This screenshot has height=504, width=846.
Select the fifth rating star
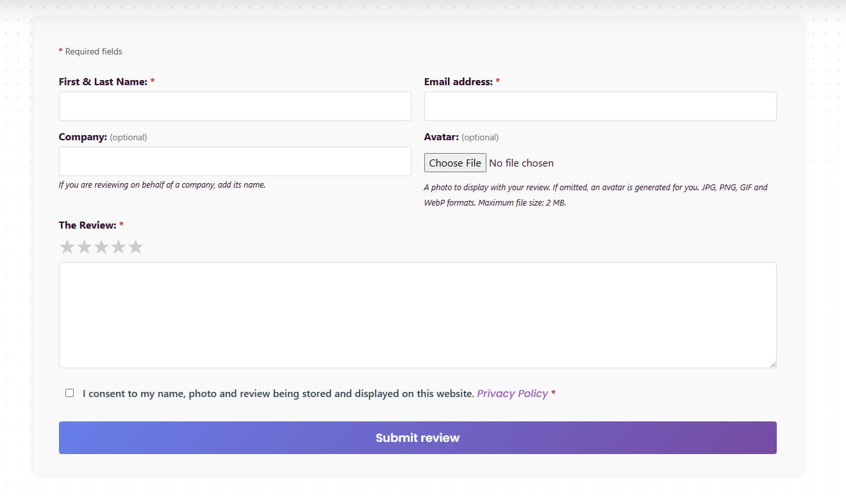point(135,247)
